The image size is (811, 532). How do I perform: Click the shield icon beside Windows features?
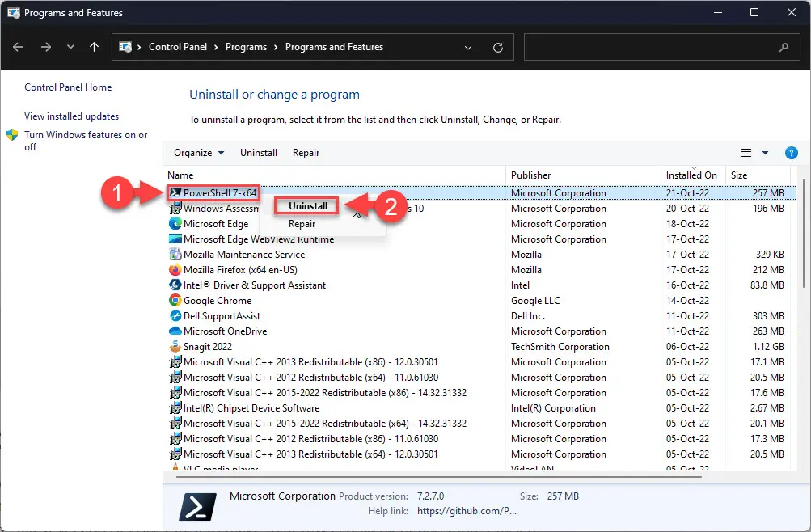point(12,136)
